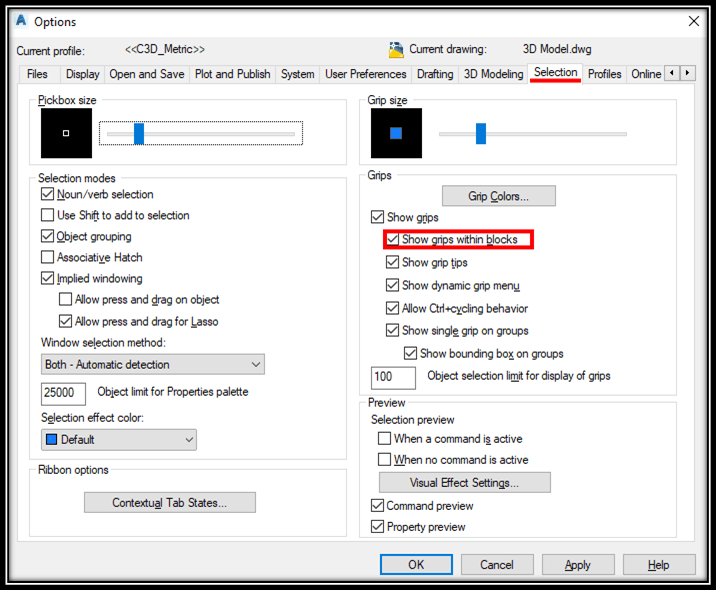Click the 25000 object limit field
The image size is (716, 590).
click(63, 393)
